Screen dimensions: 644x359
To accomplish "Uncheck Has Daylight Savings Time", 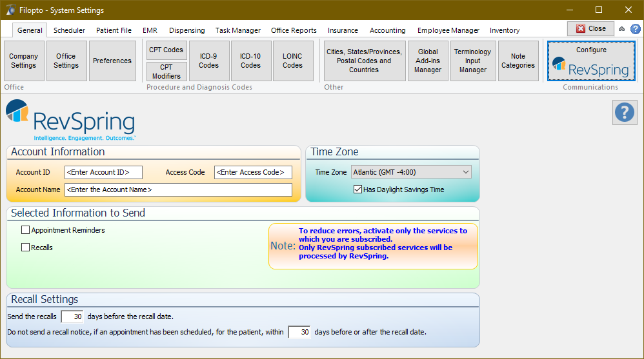I will [x=357, y=189].
